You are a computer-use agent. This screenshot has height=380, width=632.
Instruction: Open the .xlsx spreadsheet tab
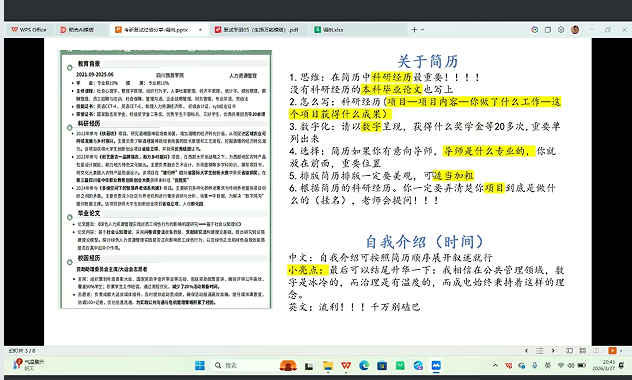(x=329, y=30)
